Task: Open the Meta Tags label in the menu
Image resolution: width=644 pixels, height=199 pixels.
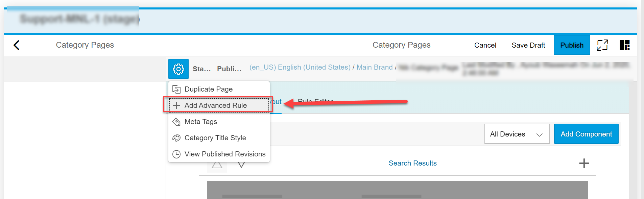Action: point(201,122)
